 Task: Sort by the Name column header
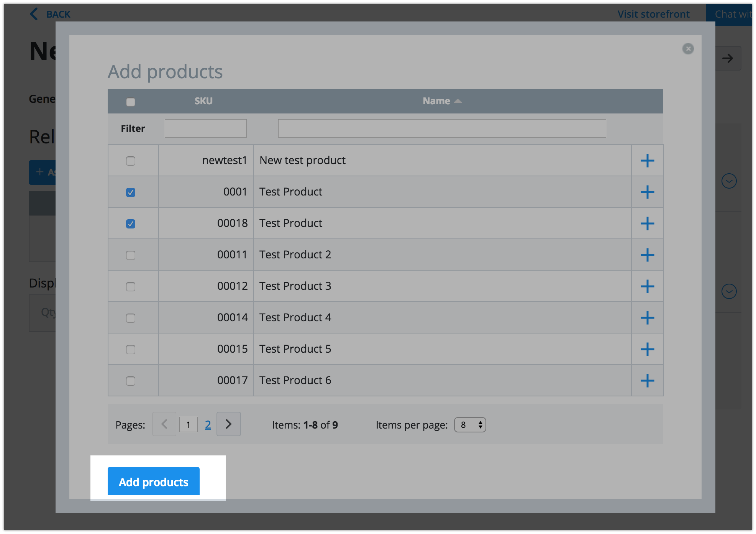tap(436, 101)
